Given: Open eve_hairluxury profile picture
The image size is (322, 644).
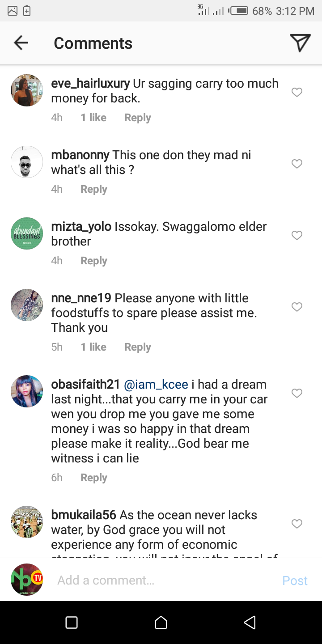Looking at the screenshot, I should (x=27, y=90).
